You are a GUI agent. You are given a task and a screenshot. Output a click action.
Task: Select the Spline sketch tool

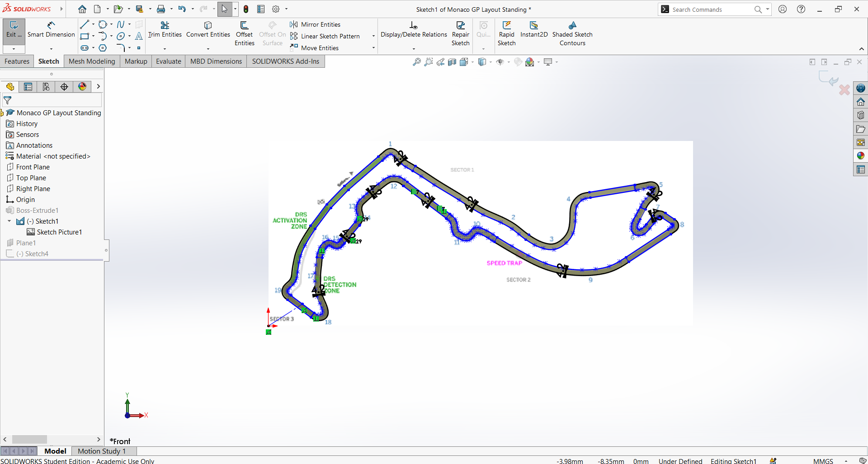click(121, 24)
